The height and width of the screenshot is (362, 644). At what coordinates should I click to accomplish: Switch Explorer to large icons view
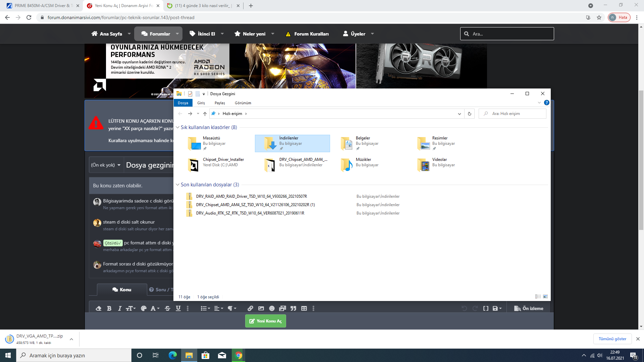pyautogui.click(x=545, y=297)
